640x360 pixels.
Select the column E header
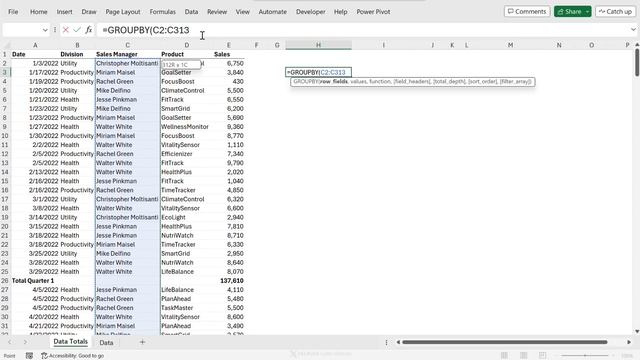coord(229,45)
